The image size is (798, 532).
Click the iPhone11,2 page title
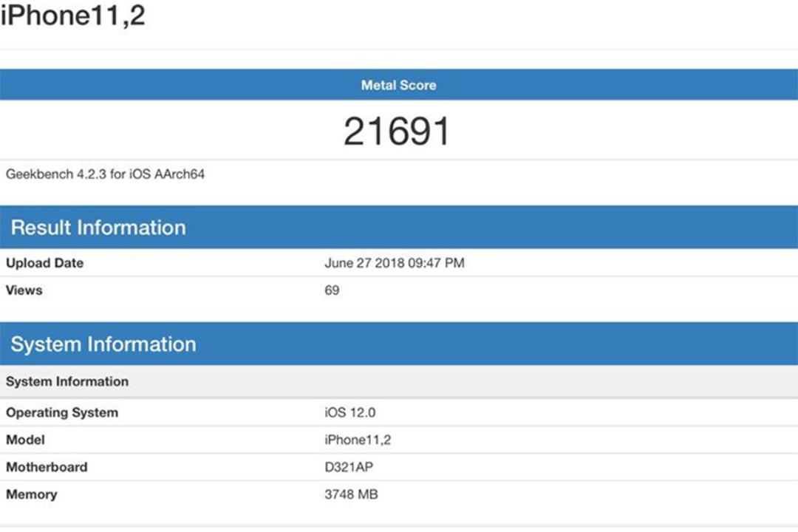[72, 15]
